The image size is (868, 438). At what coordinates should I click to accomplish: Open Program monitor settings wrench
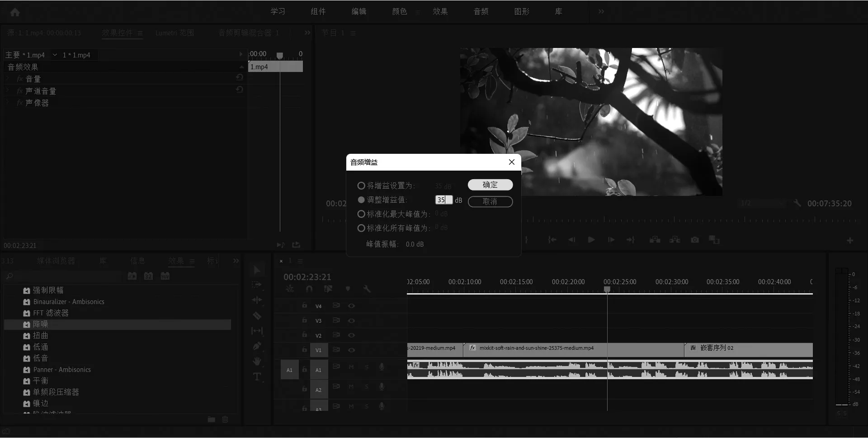[797, 203]
